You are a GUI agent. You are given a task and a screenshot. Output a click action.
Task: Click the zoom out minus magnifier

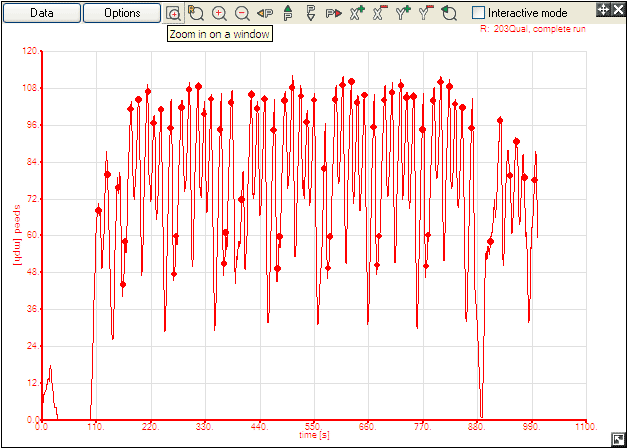tap(242, 13)
